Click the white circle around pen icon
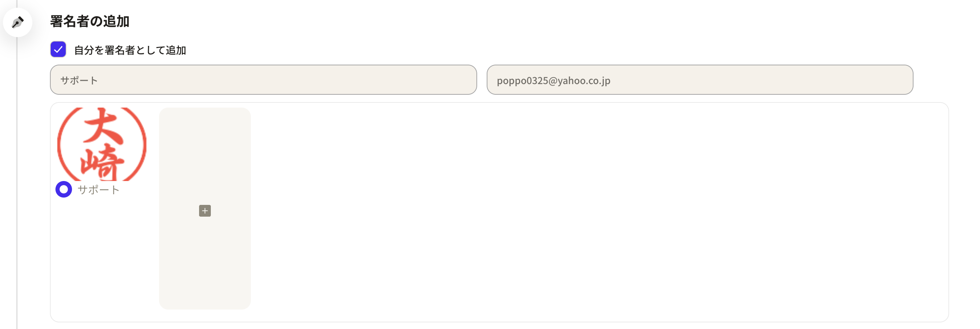Image resolution: width=980 pixels, height=329 pixels. [x=18, y=22]
